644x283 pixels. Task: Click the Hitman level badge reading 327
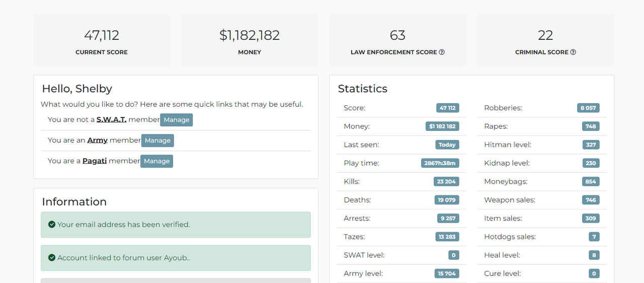591,145
